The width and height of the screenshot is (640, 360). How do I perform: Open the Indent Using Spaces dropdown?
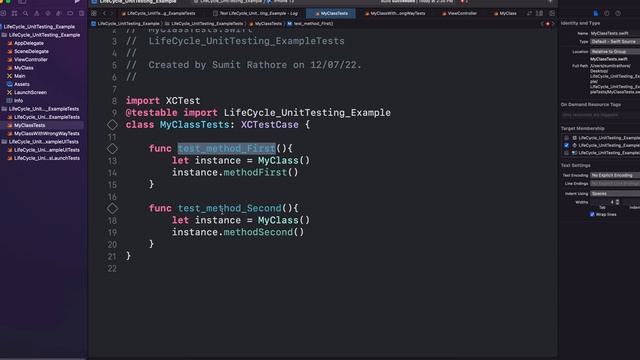pos(615,194)
